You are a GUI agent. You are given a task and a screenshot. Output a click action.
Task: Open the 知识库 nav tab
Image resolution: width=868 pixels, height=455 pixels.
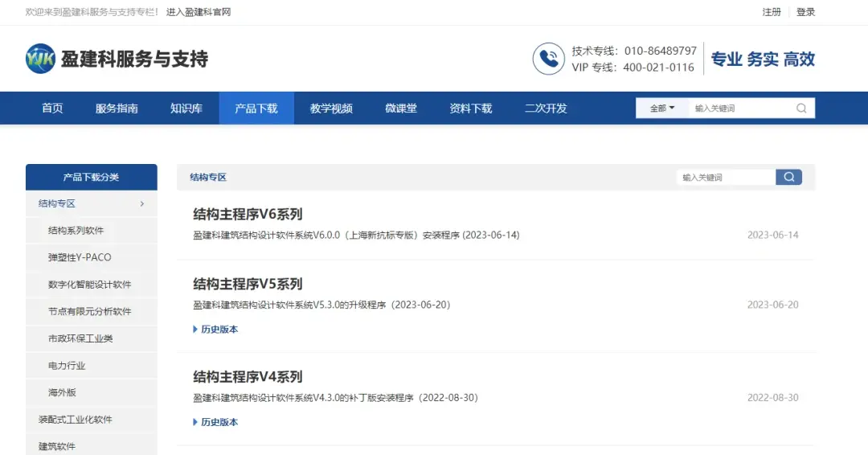click(x=186, y=109)
